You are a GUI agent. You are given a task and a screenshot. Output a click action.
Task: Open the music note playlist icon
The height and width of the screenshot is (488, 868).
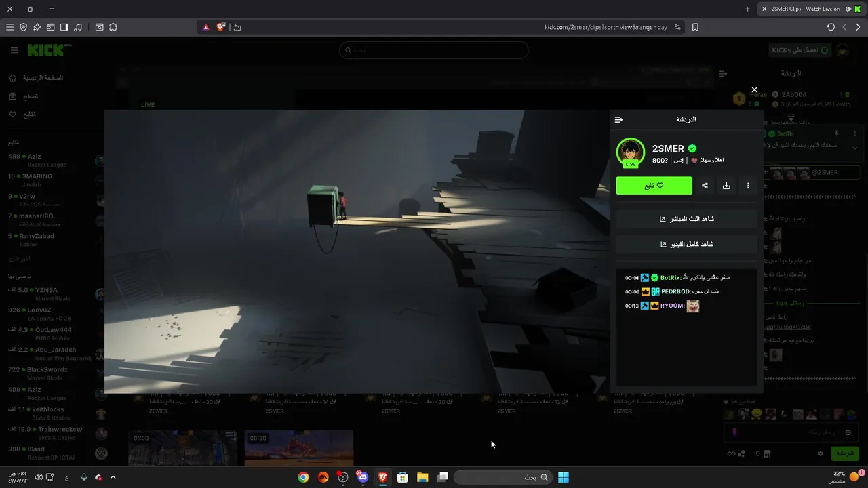(78, 27)
